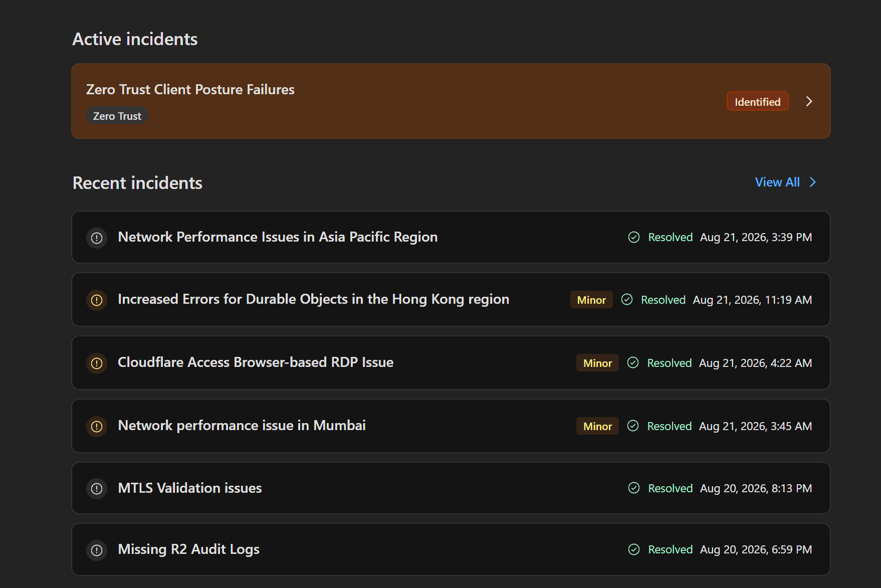Click the chevron next to View All
Screen dimensions: 881x588
coord(813,182)
